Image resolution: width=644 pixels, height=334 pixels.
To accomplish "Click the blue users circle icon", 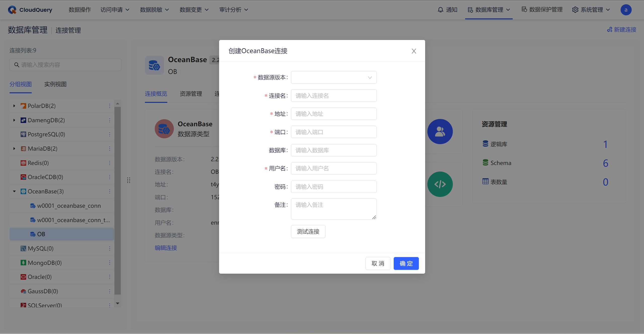I will 440,132.
